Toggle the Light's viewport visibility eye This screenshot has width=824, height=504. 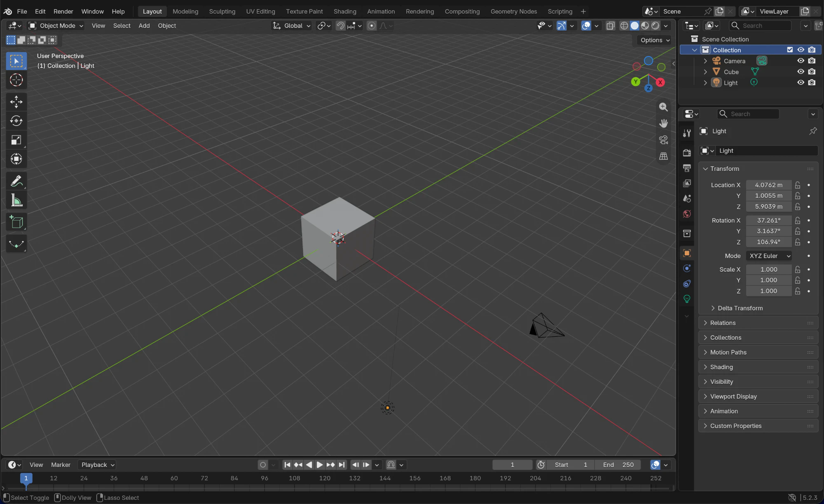pyautogui.click(x=801, y=82)
